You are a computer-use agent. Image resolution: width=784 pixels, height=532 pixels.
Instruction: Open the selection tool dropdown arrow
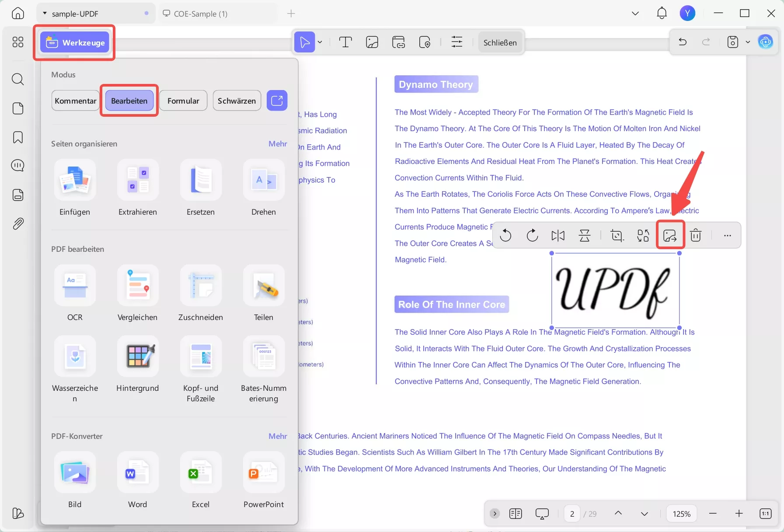tap(320, 42)
